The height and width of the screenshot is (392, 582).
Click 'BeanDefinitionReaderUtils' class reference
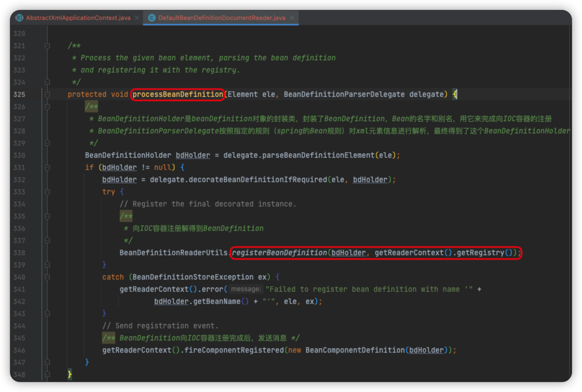[173, 253]
